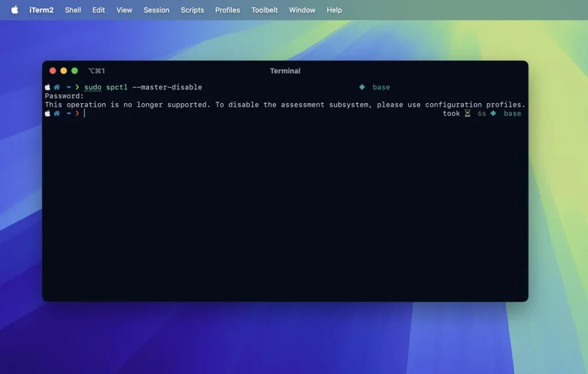Minimize the Terminal window with yellow button
The width and height of the screenshot is (588, 374).
[x=64, y=71]
